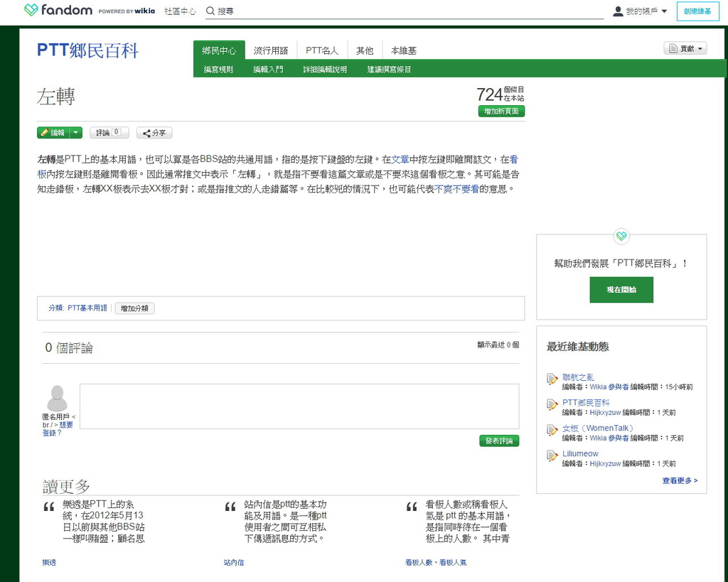728x582 pixels.
Task: Click the comment text box
Action: [299, 406]
